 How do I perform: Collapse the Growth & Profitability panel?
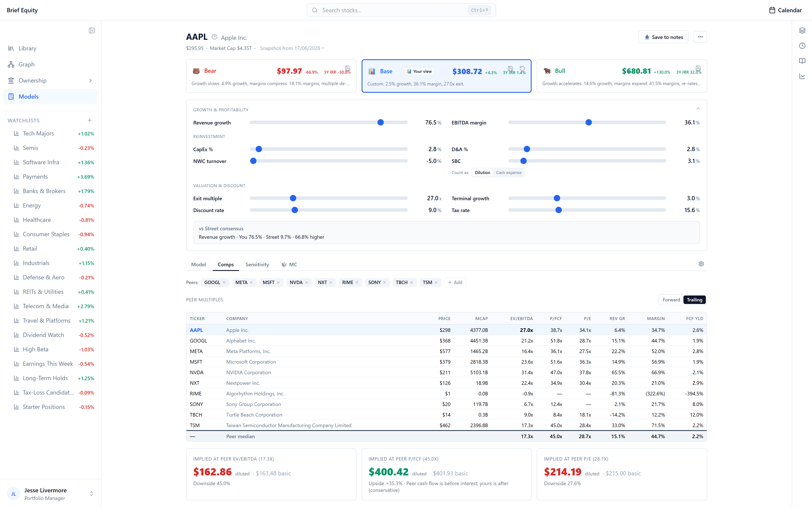click(x=698, y=109)
